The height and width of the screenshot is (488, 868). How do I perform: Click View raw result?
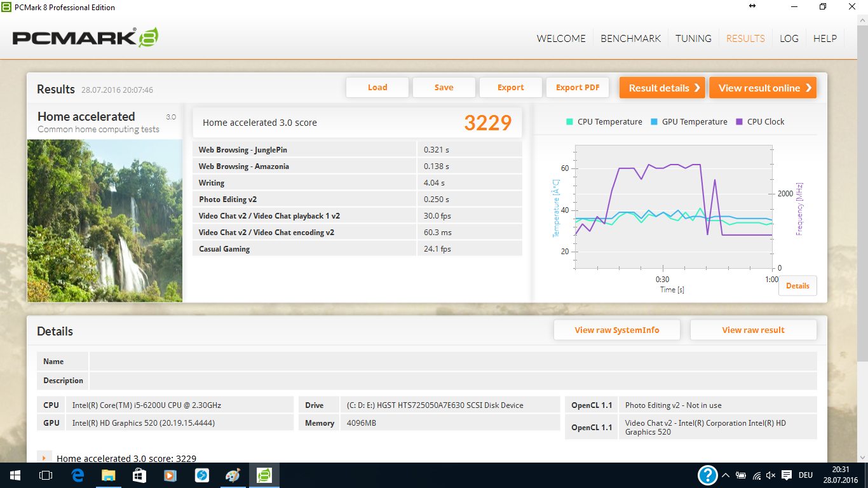753,330
